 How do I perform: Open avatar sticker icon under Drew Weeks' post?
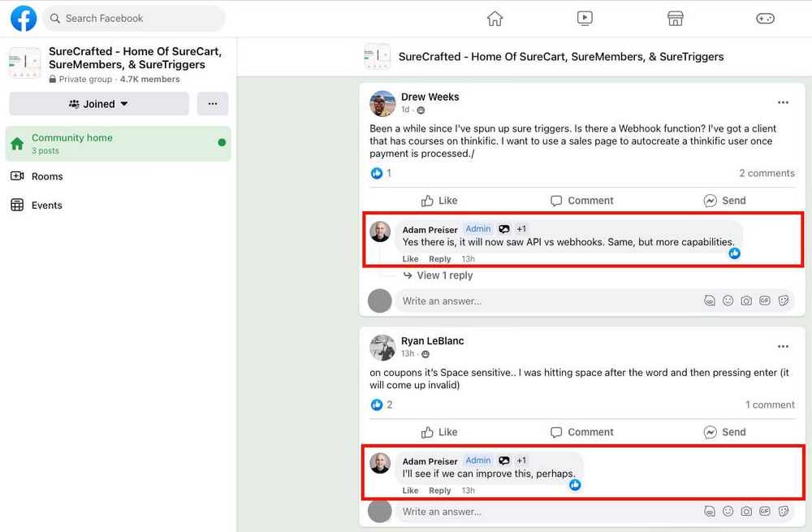710,301
